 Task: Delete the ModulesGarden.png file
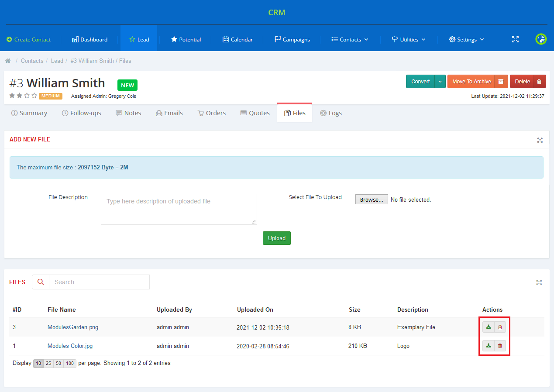[500, 327]
